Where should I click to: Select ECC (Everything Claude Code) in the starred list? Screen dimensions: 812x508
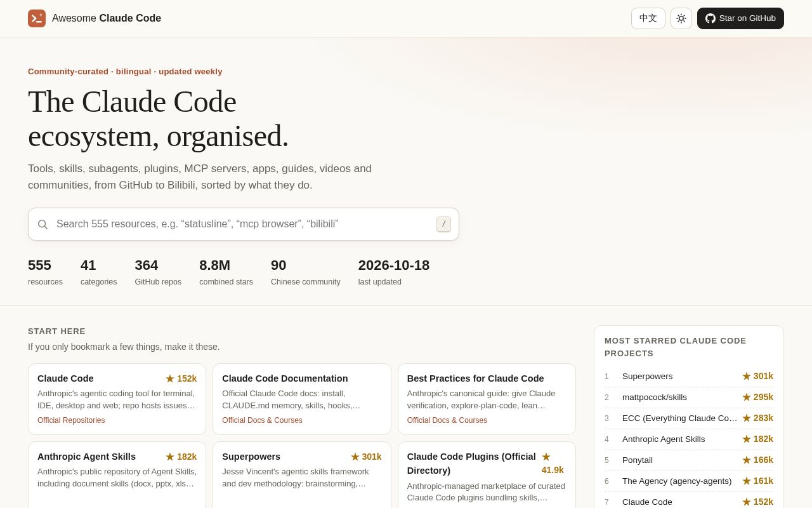689,418
